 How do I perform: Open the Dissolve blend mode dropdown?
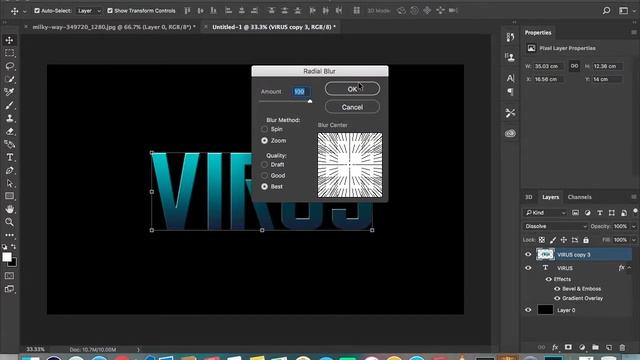[555, 226]
